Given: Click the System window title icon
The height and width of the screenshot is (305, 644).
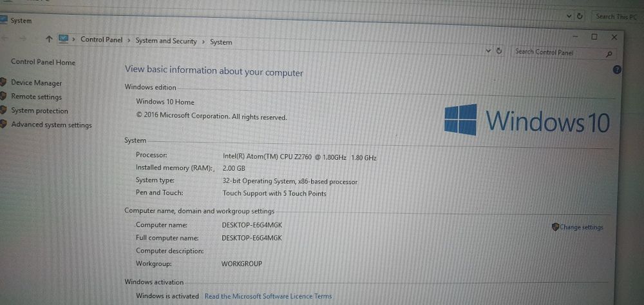Looking at the screenshot, I should coord(4,19).
